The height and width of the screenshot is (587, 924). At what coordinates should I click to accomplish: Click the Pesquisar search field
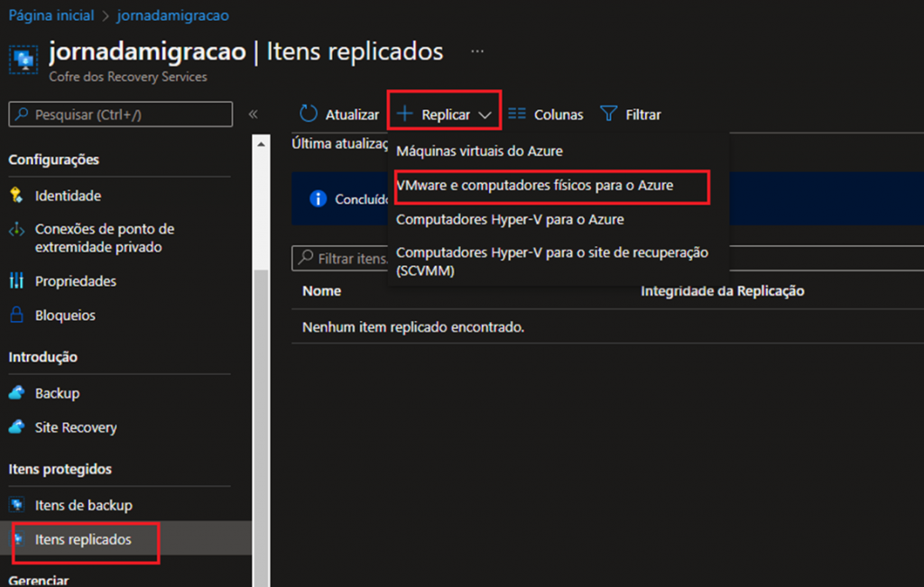point(121,115)
